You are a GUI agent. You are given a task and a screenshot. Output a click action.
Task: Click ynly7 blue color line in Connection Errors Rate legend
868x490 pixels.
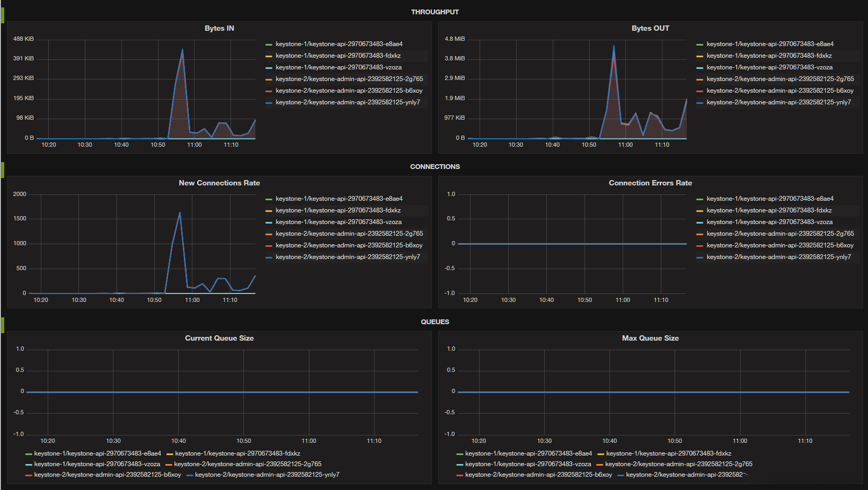pyautogui.click(x=699, y=257)
